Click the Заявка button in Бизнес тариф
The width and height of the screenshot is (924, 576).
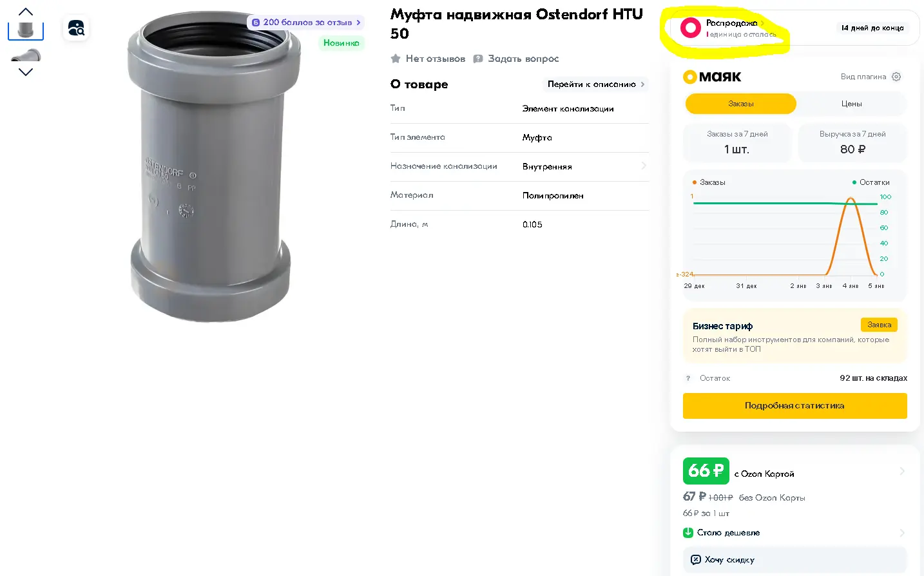click(x=879, y=325)
